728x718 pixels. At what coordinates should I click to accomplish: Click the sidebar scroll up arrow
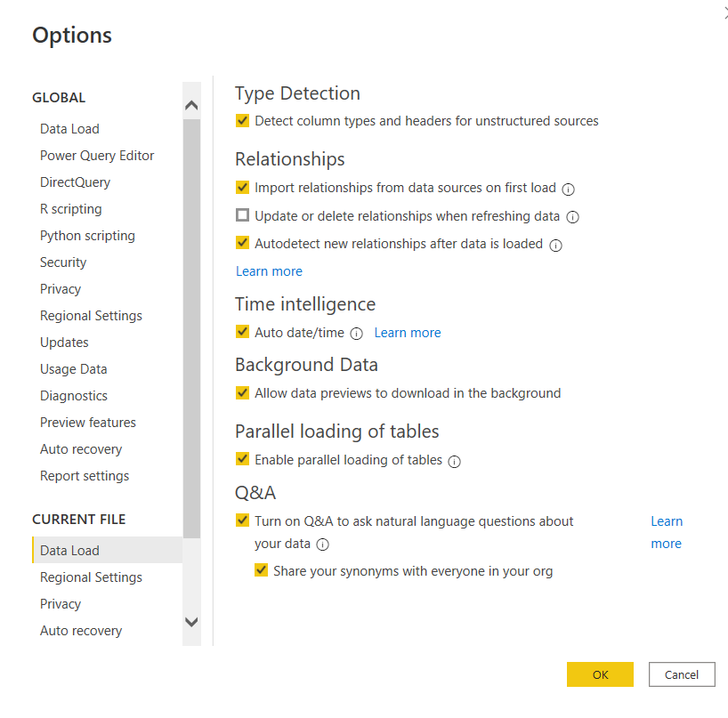tap(191, 105)
